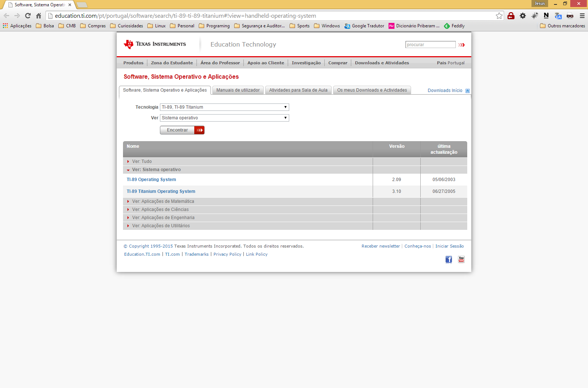Open Os meus Downloads e Actividades tab
The image size is (588, 388).
372,90
